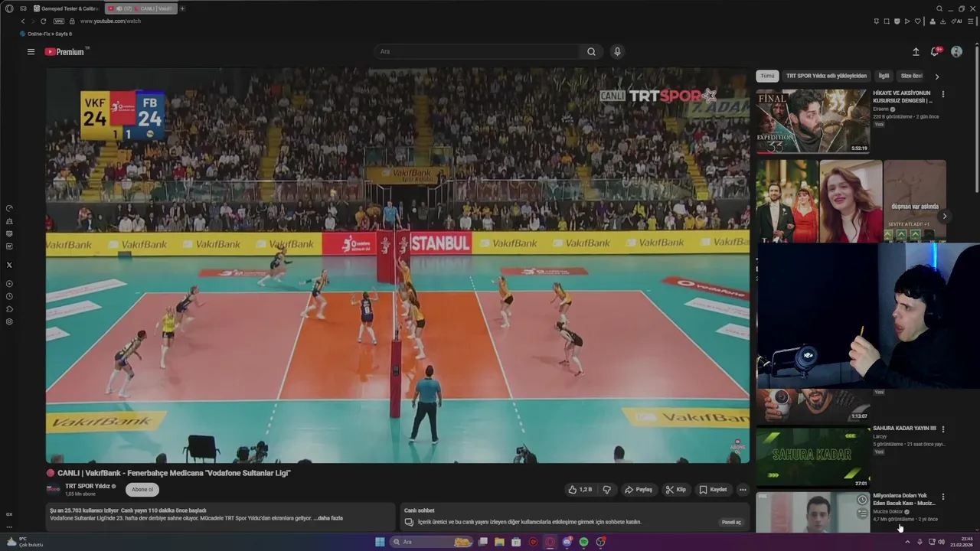Open the Opera sidebar settings gear
The image size is (980, 551).
(9, 321)
